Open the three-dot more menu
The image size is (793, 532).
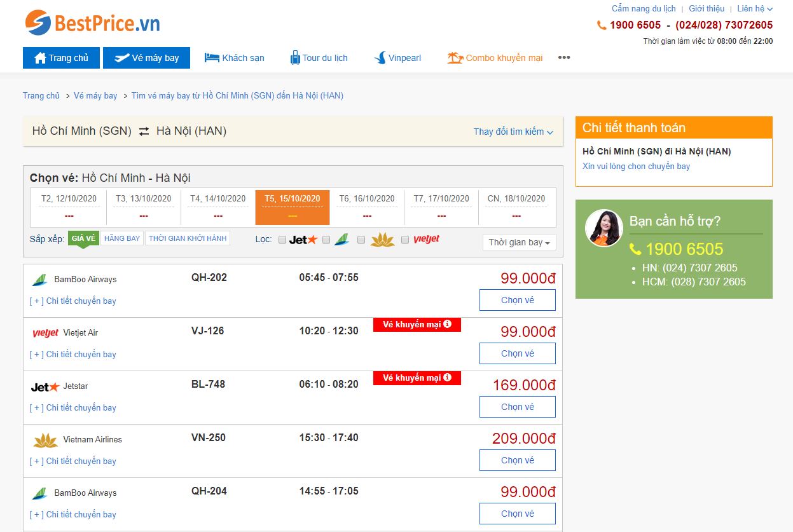[564, 58]
